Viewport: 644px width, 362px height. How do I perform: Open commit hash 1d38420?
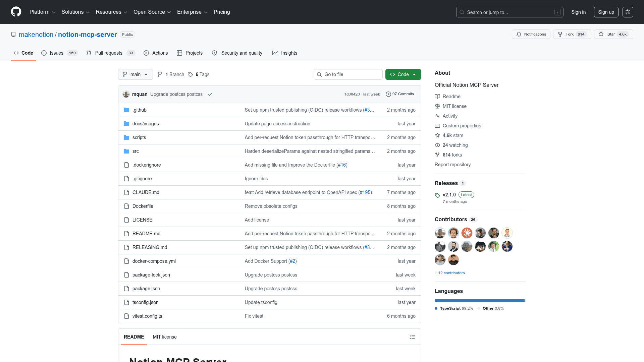(352, 94)
